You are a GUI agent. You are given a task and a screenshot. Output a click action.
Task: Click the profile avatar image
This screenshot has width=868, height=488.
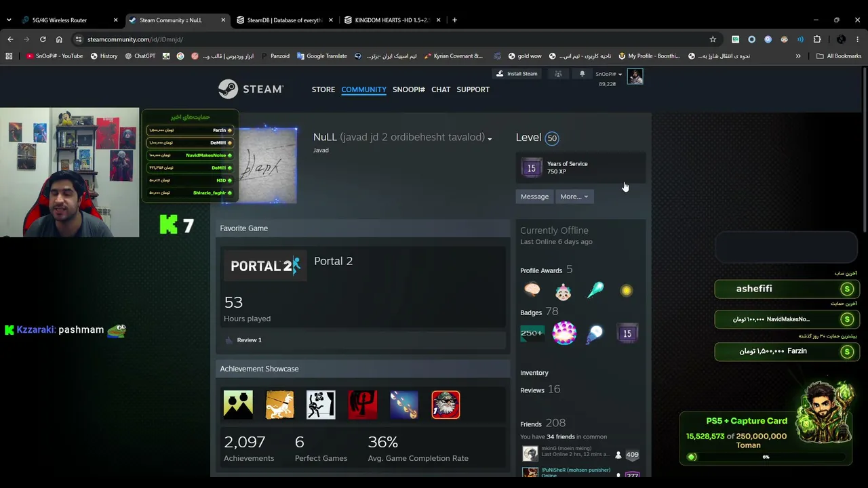pyautogui.click(x=268, y=165)
